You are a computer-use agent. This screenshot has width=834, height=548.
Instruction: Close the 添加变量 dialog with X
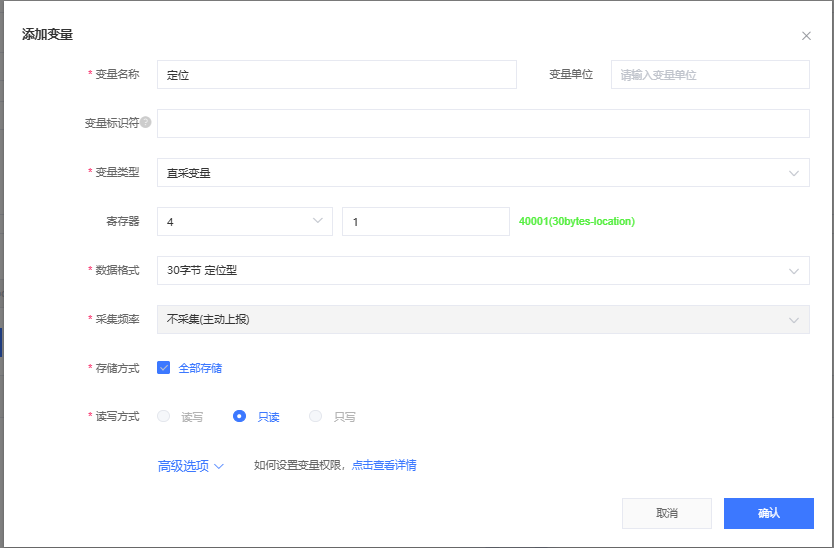pyautogui.click(x=806, y=36)
